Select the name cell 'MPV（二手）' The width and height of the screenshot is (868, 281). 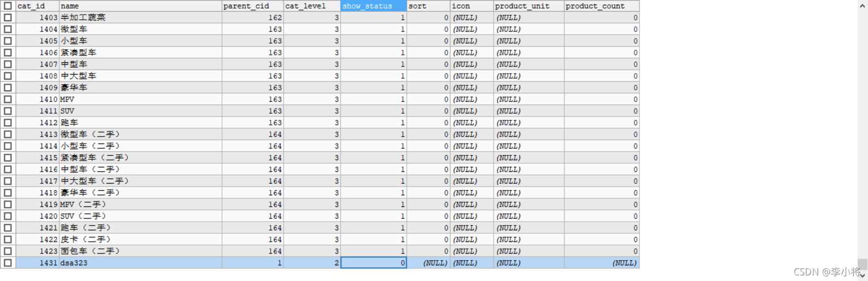point(140,204)
